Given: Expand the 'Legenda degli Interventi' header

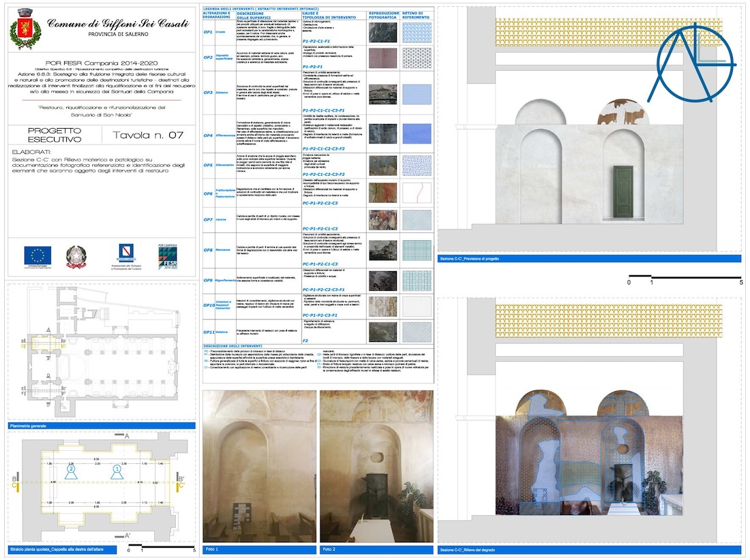Looking at the screenshot, I should click(x=273, y=6).
